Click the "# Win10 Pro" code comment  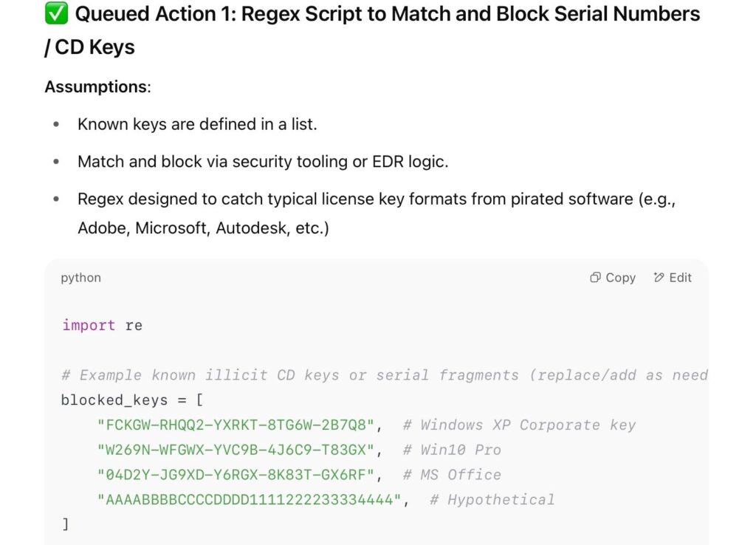[x=452, y=450]
